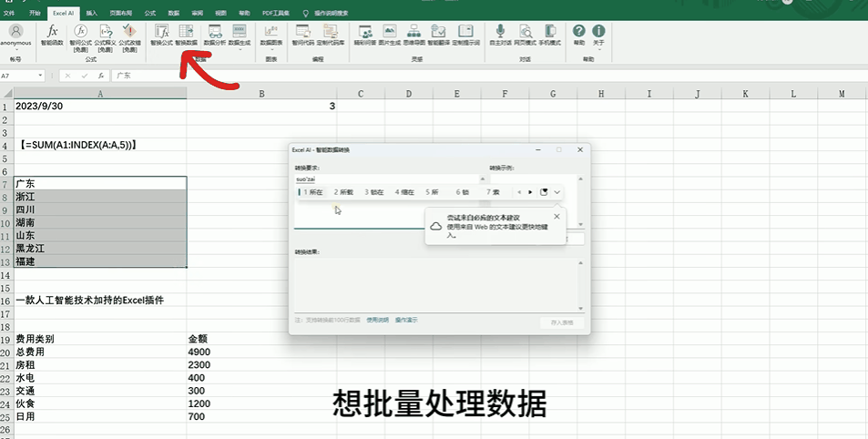The height and width of the screenshot is (439, 868).
Task: Click the 存入表格 button
Action: point(562,322)
